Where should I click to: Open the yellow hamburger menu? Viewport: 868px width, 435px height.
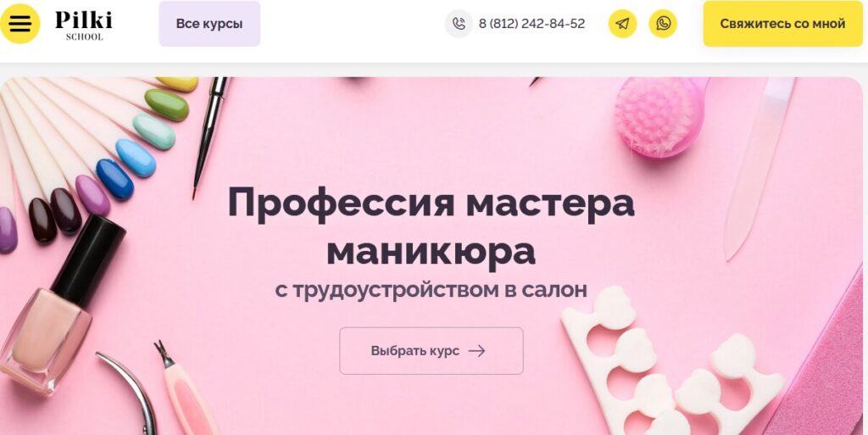pos(20,24)
